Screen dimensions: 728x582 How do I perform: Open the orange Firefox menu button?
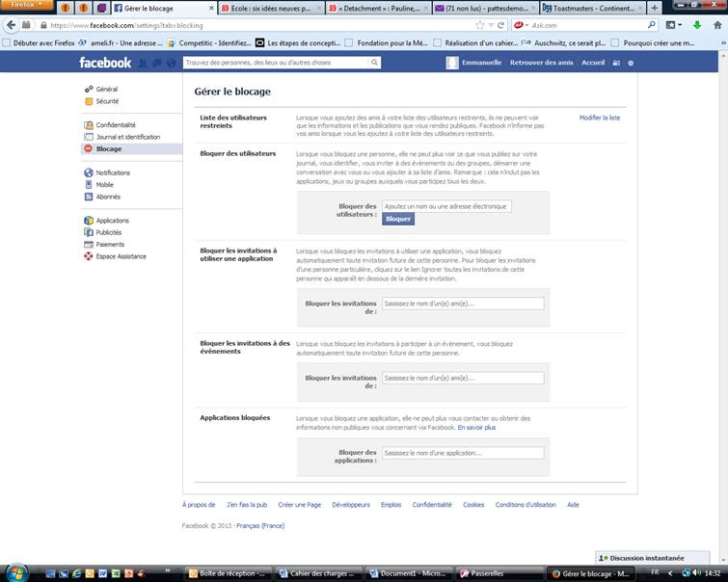pos(26,5)
